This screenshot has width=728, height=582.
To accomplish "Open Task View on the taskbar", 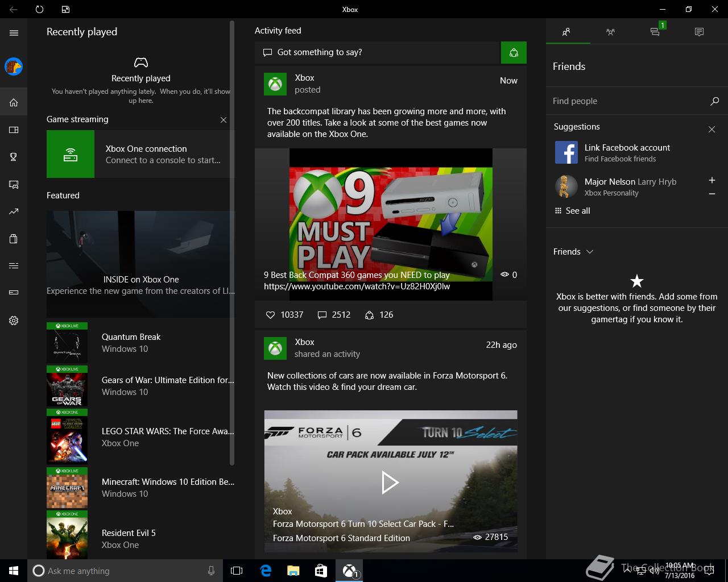I will (237, 571).
